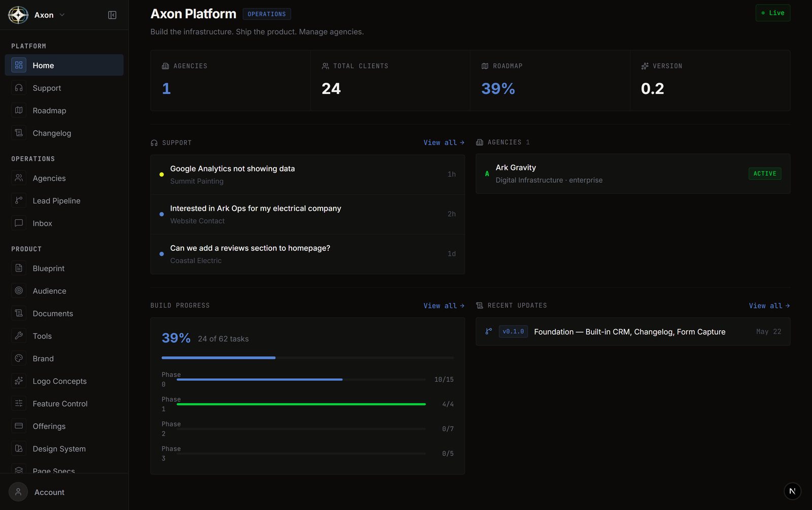Screen dimensions: 812x510
Task: Click the overall 39% progress bar
Action: pos(308,358)
